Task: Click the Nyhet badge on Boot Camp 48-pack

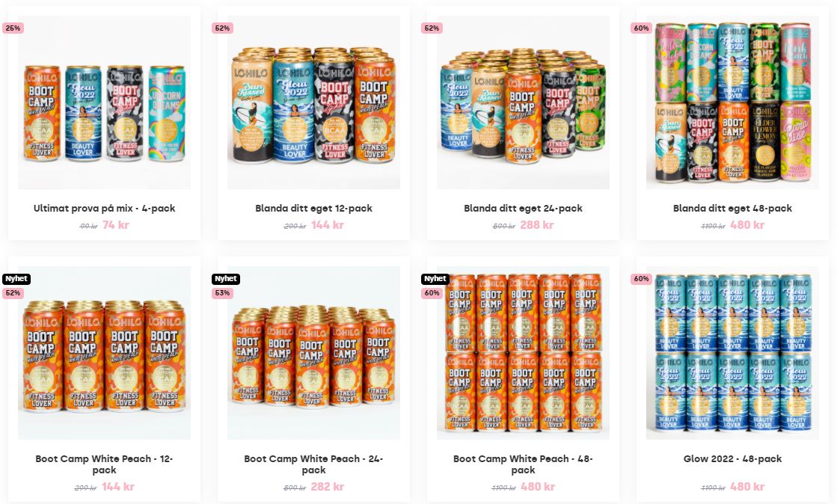Action: pyautogui.click(x=435, y=279)
